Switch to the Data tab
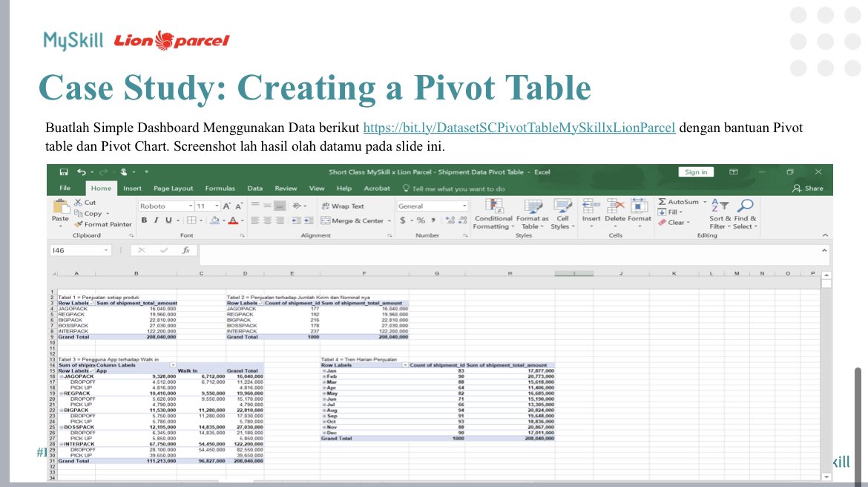 pos(254,189)
